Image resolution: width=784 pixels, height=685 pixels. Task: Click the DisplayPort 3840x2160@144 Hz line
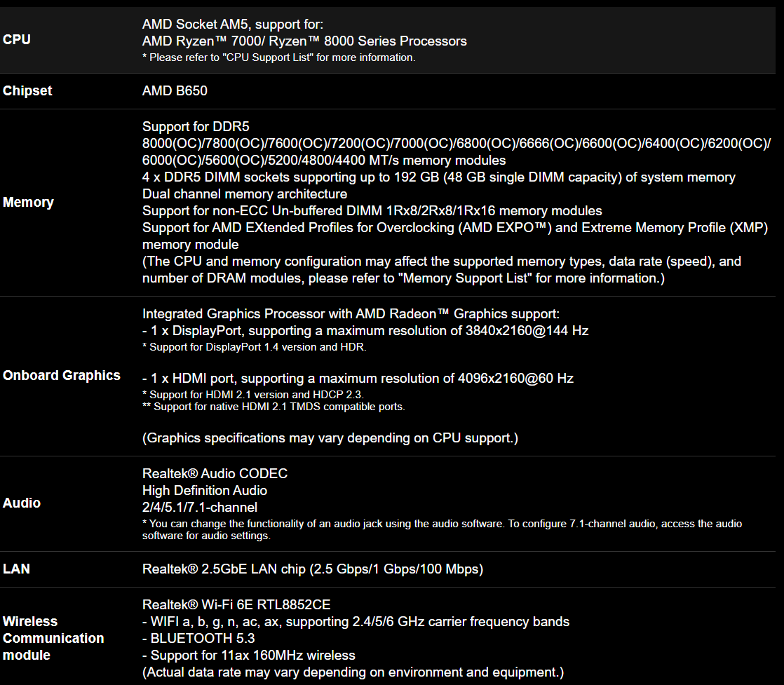pos(365,330)
